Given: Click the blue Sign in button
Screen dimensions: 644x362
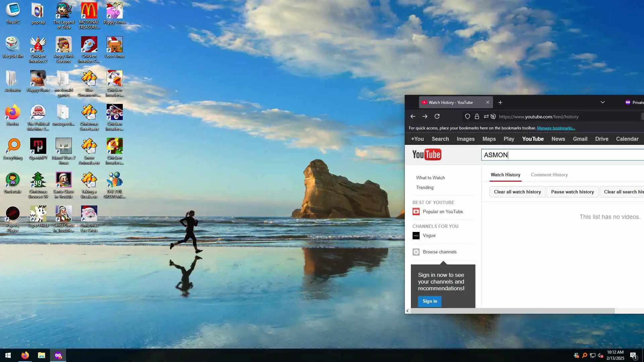Looking at the screenshot, I should tap(430, 301).
